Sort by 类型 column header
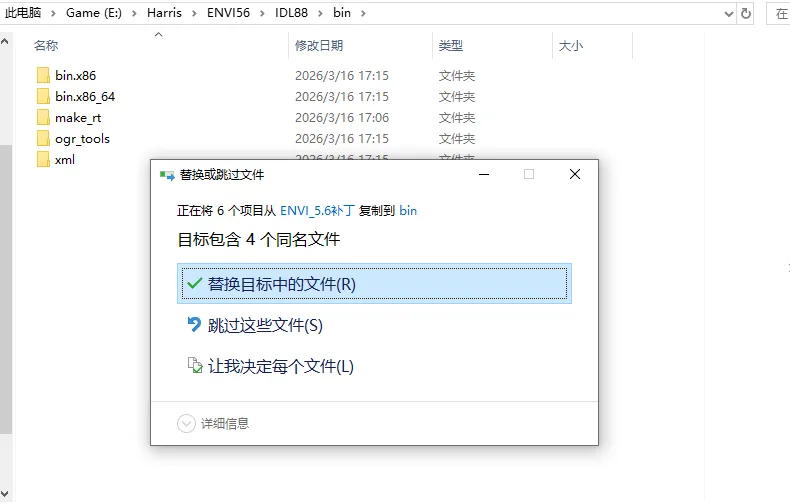 click(x=450, y=46)
